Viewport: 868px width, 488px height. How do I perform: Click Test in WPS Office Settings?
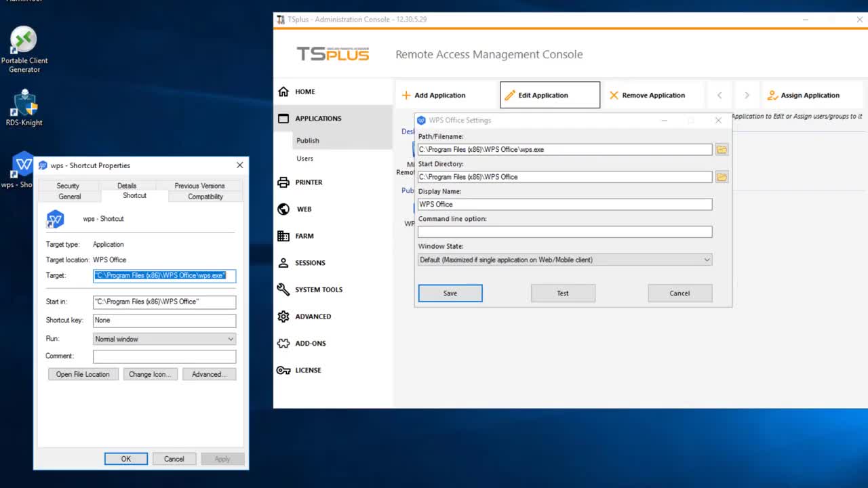click(x=563, y=293)
